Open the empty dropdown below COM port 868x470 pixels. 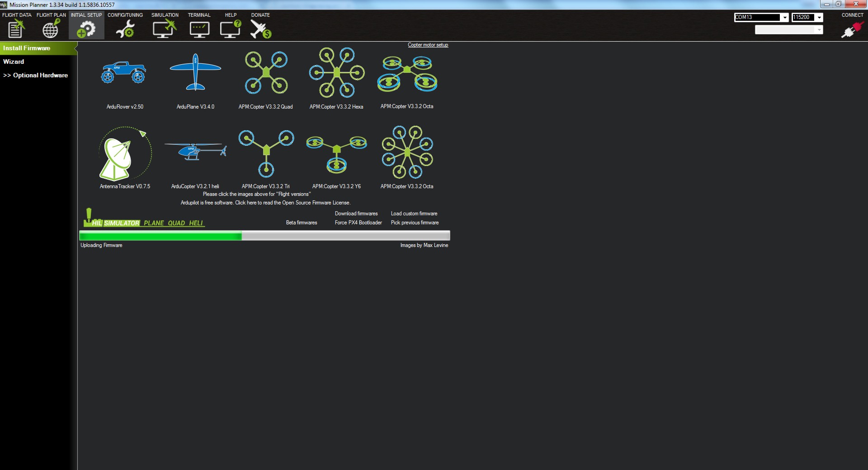789,30
